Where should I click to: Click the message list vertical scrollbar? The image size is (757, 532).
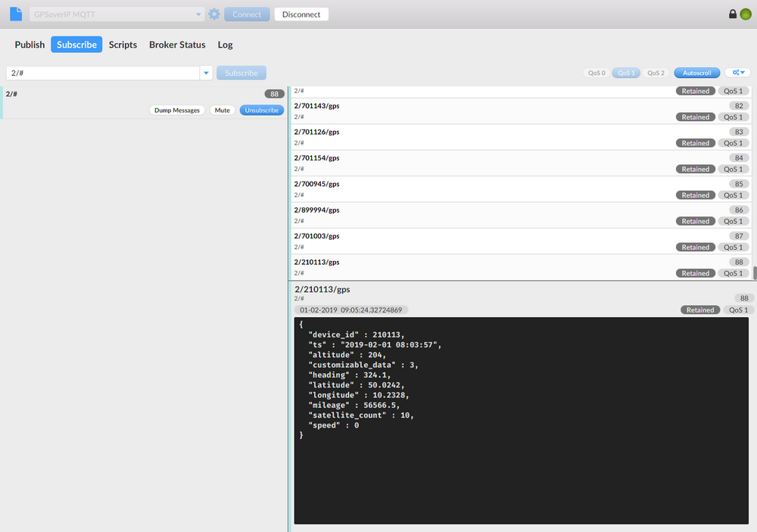tap(755, 273)
